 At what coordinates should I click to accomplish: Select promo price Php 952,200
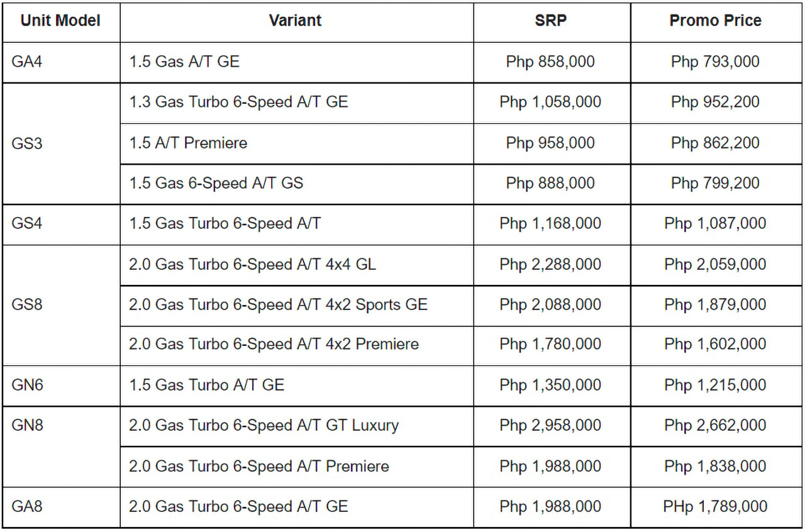pos(715,102)
